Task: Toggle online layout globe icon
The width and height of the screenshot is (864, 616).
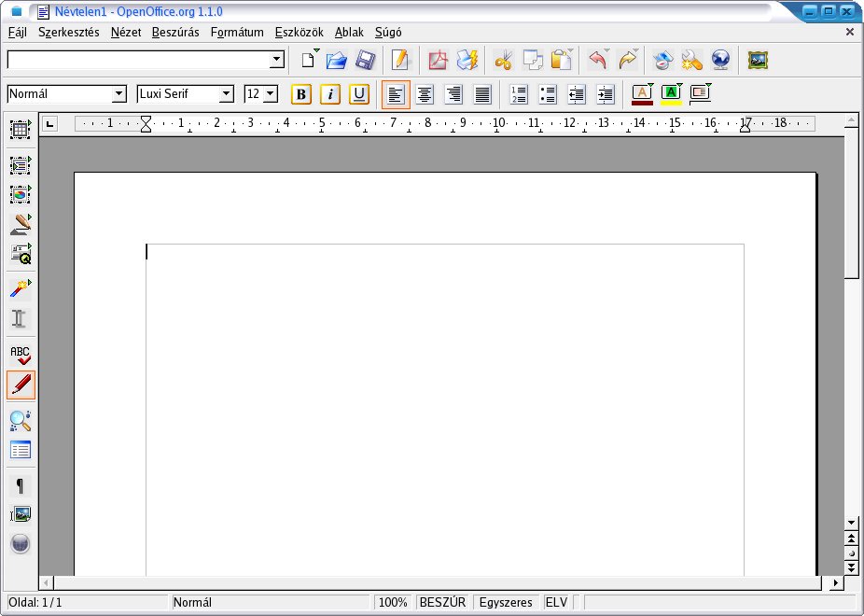Action: click(21, 544)
